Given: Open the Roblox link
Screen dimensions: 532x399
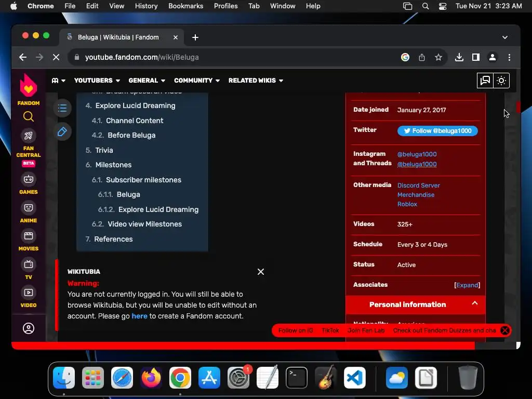Looking at the screenshot, I should pos(407,204).
